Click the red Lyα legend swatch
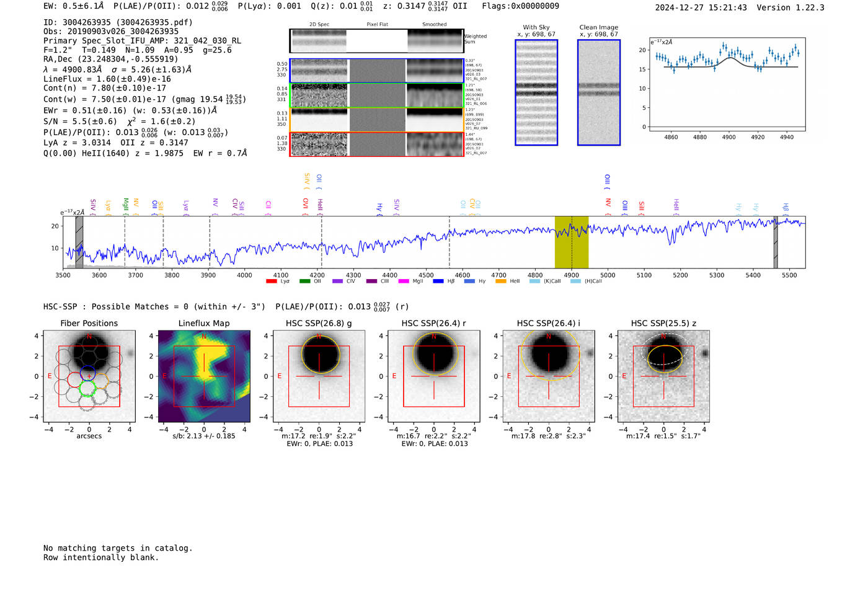The image size is (868, 591). [271, 282]
